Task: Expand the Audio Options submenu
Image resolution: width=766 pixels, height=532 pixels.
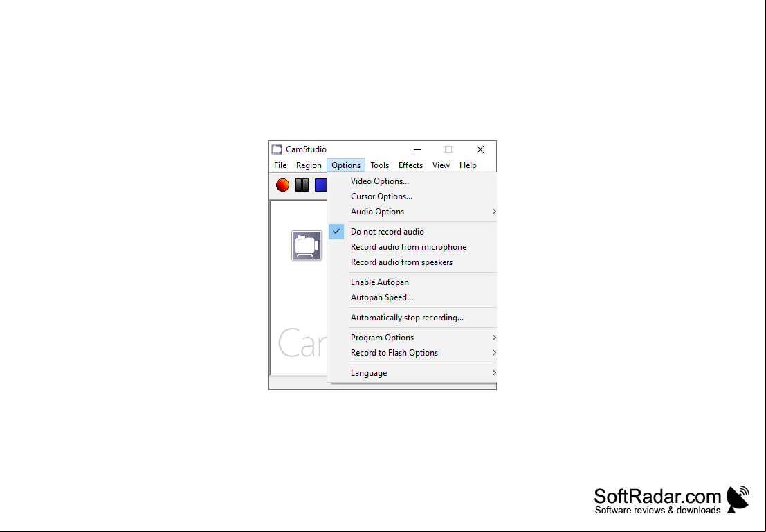Action: [412, 212]
